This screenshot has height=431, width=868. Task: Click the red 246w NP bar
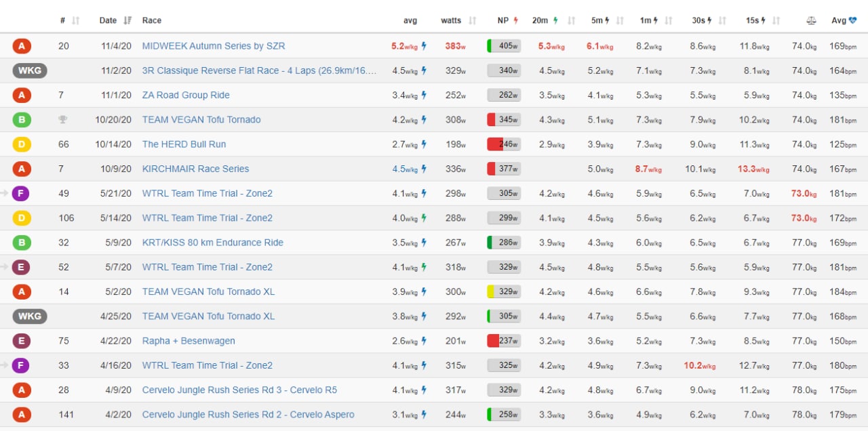(x=504, y=144)
